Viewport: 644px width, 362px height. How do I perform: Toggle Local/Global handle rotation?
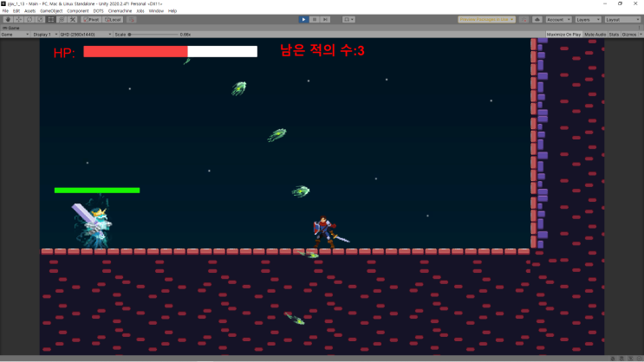pyautogui.click(x=113, y=19)
